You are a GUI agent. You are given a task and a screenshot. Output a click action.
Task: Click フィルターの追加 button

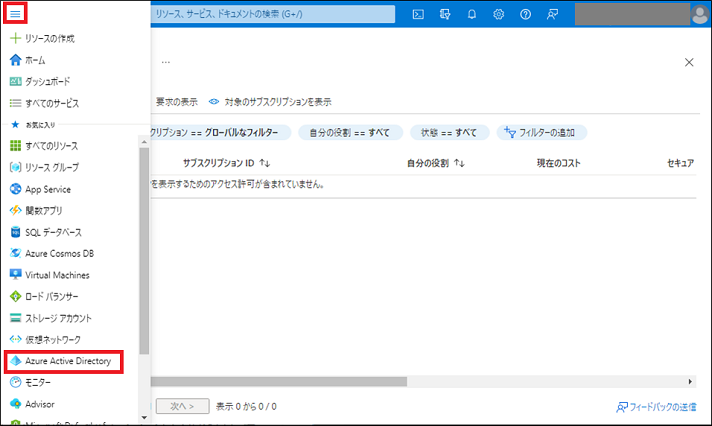[542, 133]
